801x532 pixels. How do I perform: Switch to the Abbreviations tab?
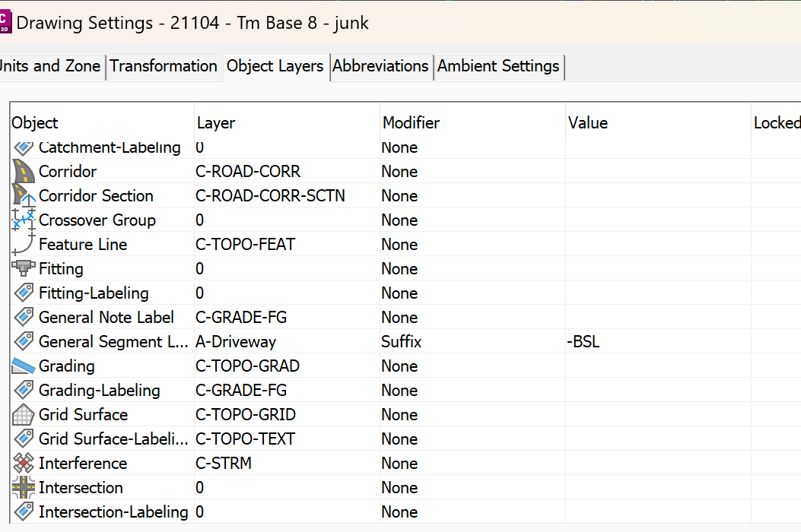click(380, 67)
